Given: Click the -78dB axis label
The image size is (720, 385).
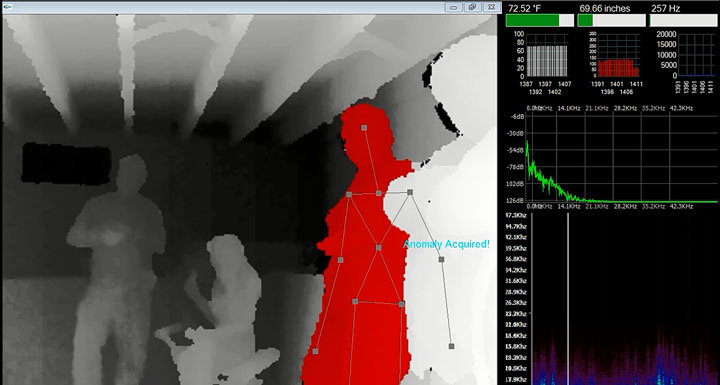Looking at the screenshot, I should 515,167.
